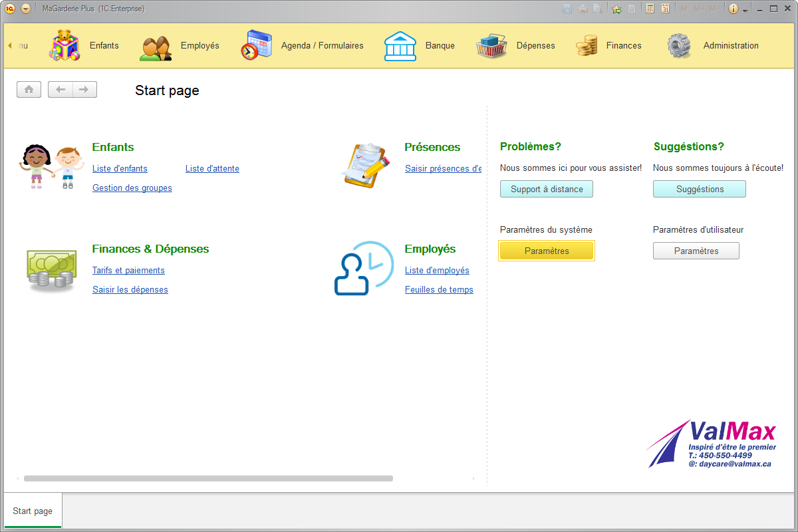Navigate back with the left arrow
This screenshot has width=798, height=532.
click(x=61, y=90)
